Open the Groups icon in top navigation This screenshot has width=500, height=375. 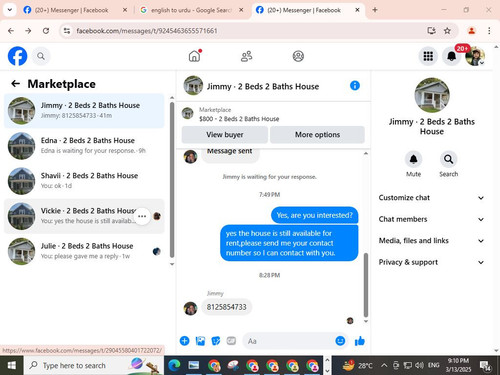click(298, 56)
